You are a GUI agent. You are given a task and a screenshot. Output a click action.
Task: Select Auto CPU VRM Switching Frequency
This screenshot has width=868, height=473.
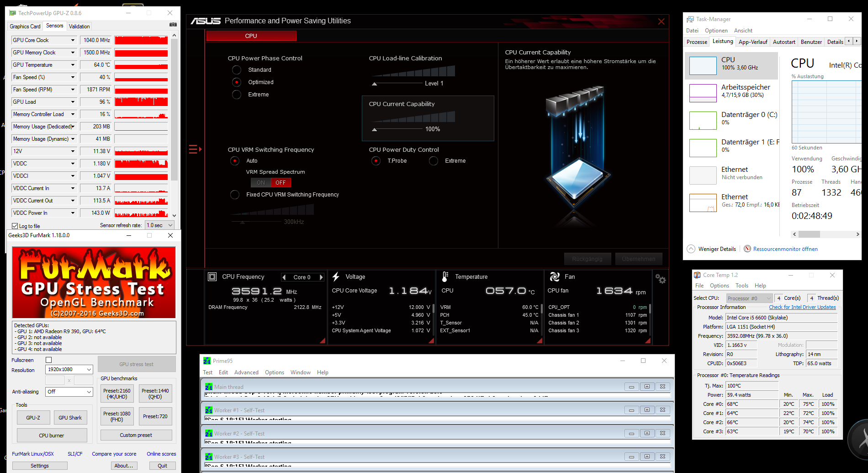point(235,161)
